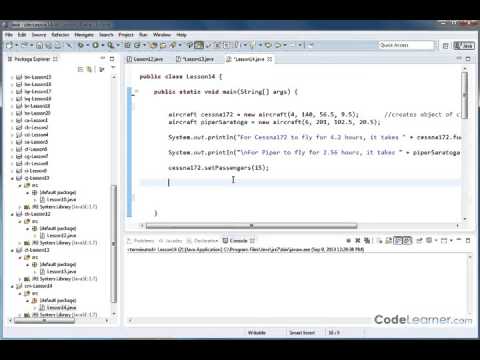
Task: Toggle Link with Editor in Package Explorer
Action: 89,69
